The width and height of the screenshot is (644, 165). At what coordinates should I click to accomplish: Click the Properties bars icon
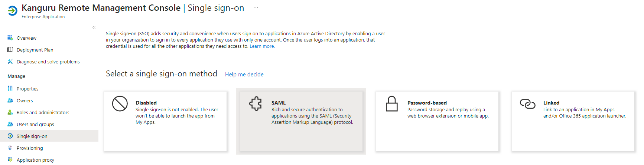click(10, 89)
